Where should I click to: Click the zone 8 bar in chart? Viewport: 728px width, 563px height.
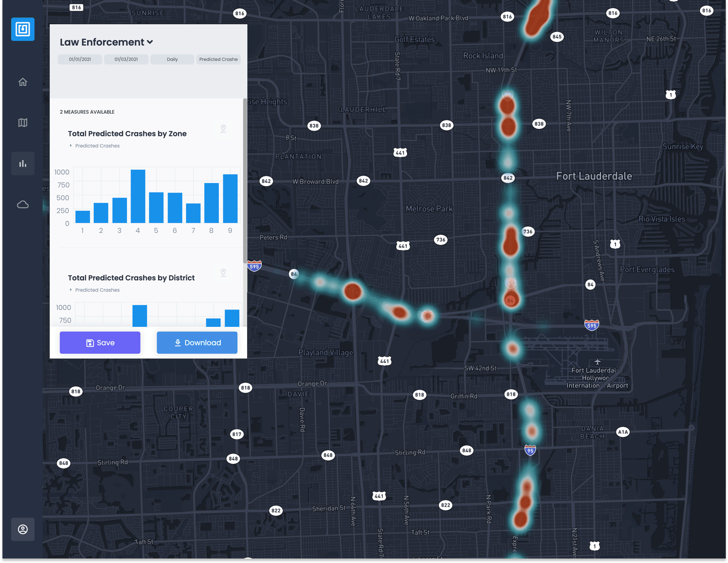point(212,203)
